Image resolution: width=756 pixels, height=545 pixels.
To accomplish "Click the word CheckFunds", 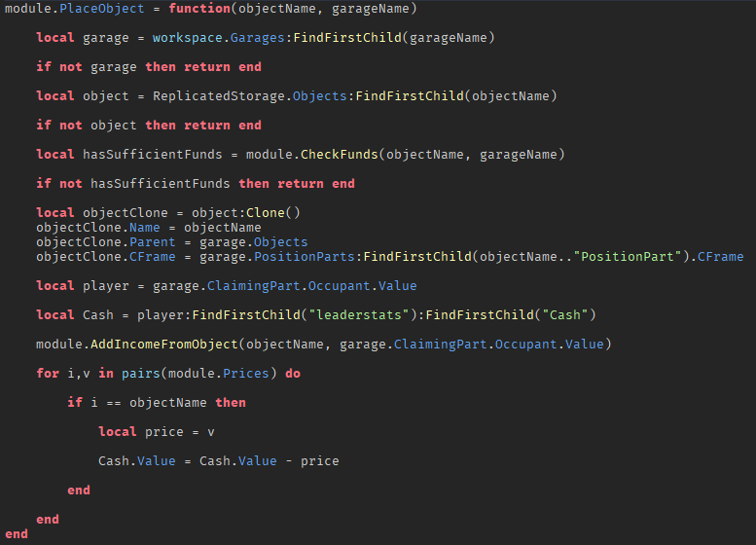I will tap(340, 155).
